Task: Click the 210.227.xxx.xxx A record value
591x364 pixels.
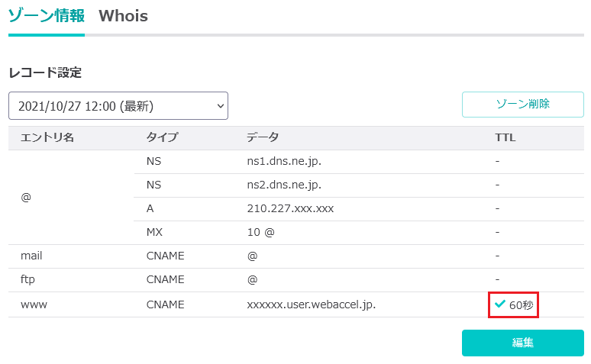Action: coord(290,208)
